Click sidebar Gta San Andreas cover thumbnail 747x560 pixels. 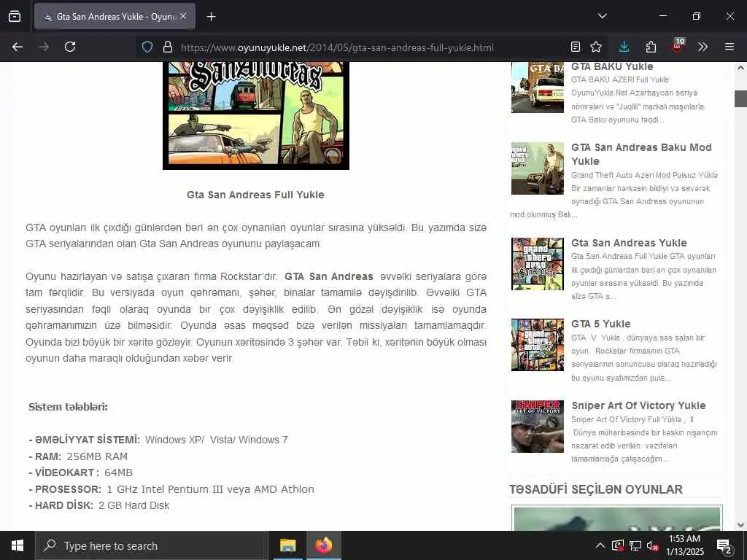tap(538, 264)
